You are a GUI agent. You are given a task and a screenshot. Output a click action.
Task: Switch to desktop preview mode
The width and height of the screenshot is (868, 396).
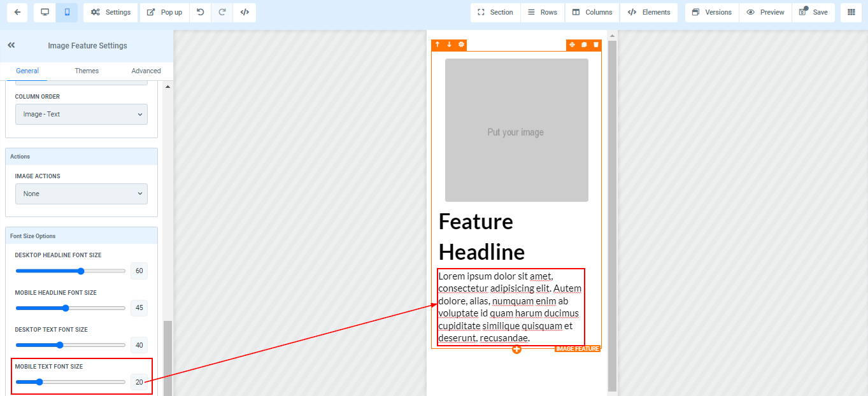tap(45, 12)
